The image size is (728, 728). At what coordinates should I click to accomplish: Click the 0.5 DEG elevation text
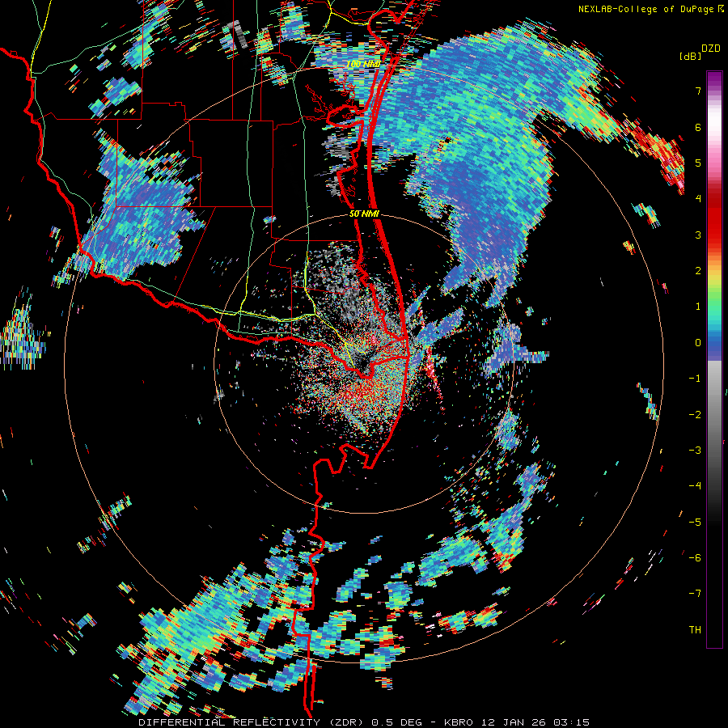point(396,722)
